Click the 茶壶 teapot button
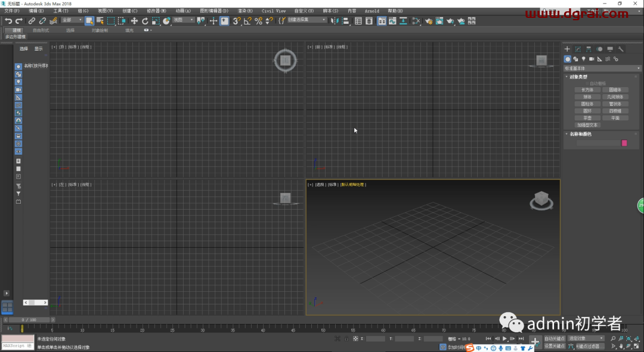 click(587, 118)
